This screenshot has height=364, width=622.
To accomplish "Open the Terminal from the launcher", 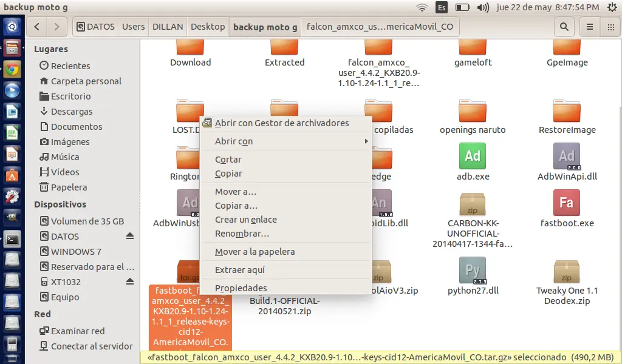I will click(x=12, y=240).
